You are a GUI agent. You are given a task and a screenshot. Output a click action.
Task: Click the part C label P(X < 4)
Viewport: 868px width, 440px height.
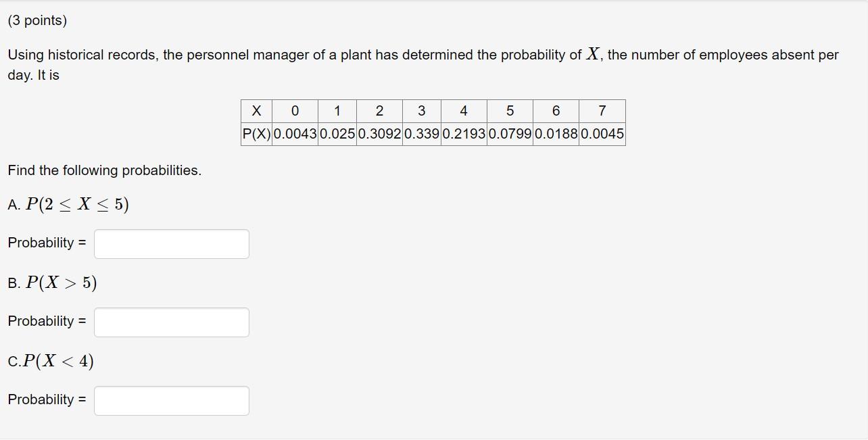(x=49, y=362)
